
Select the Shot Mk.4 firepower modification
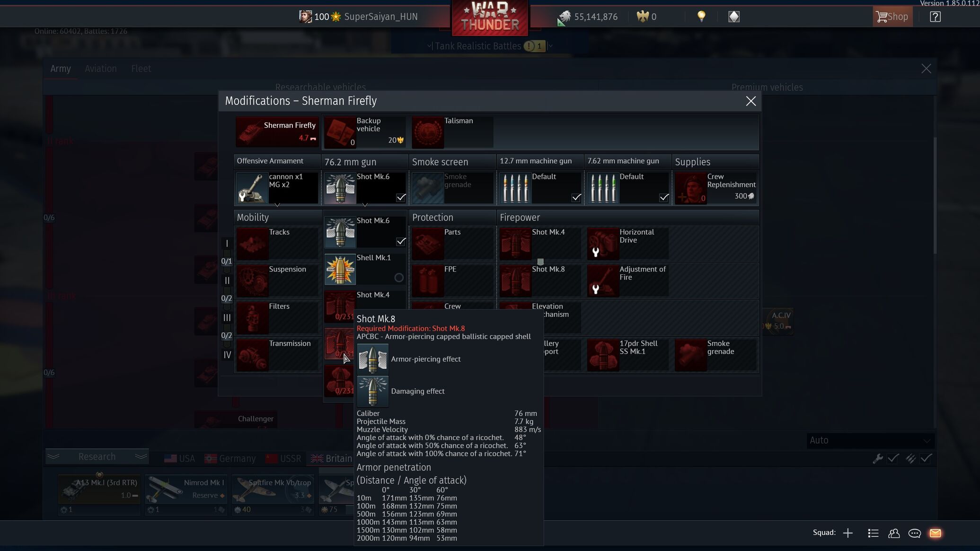click(x=540, y=244)
